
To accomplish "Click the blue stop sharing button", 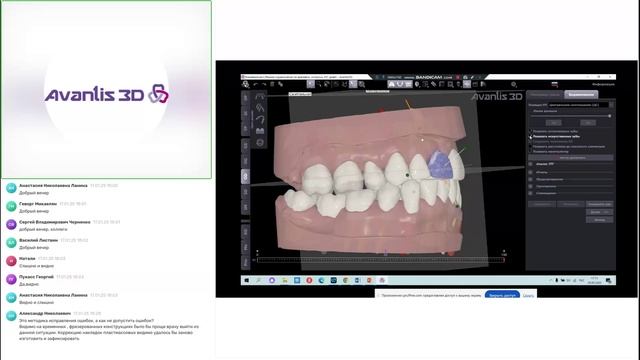I will click(502, 295).
